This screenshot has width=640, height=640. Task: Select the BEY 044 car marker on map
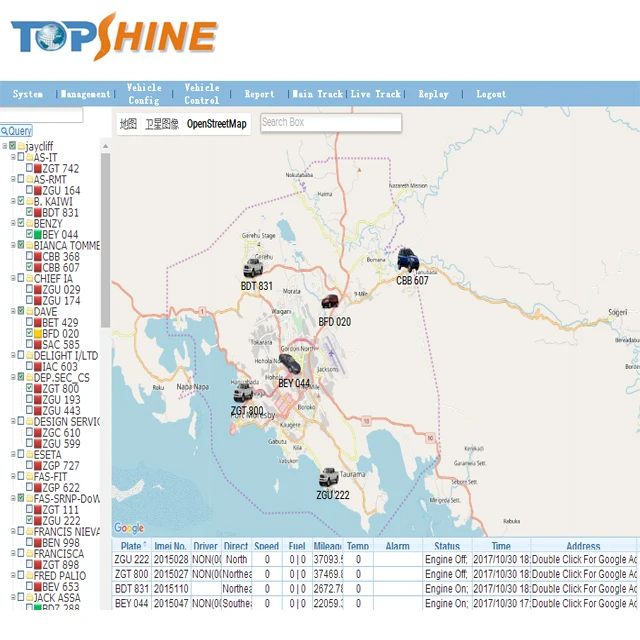[290, 364]
